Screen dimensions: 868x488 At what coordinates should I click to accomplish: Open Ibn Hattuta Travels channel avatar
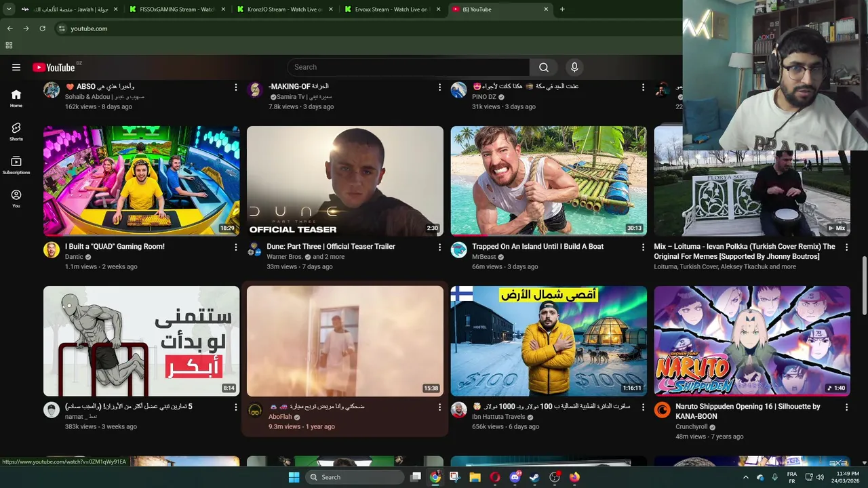tap(458, 410)
